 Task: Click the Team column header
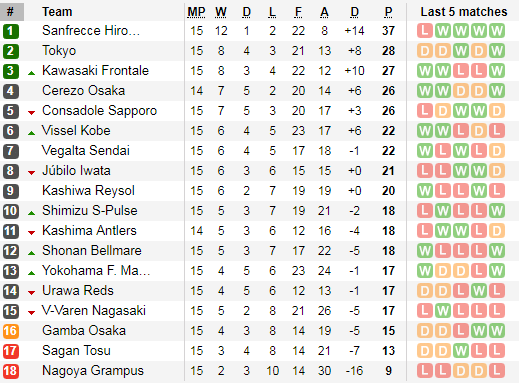(57, 12)
